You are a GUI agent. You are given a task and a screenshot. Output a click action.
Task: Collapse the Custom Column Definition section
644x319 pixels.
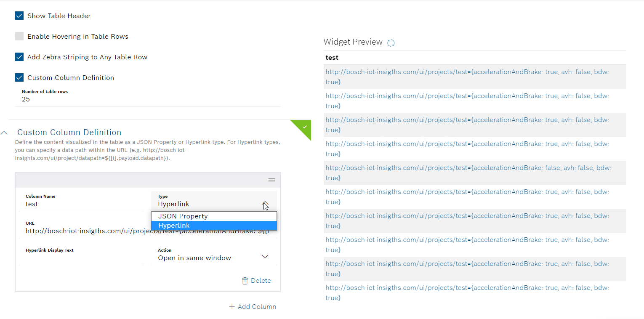(x=5, y=133)
